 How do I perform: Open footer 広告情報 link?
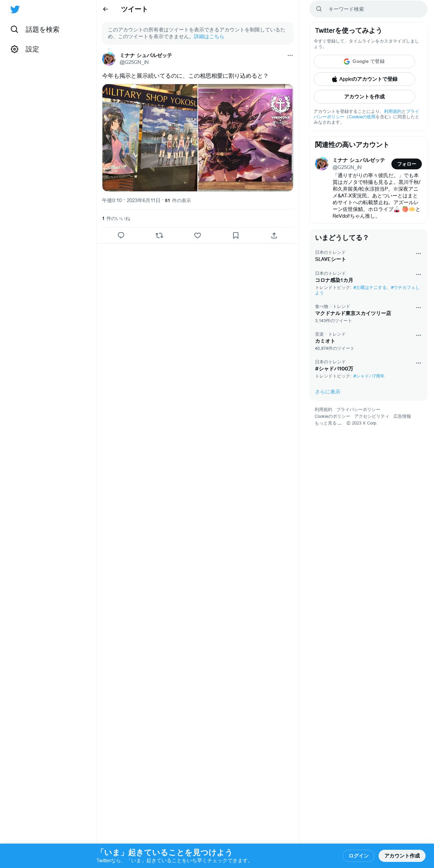click(402, 416)
